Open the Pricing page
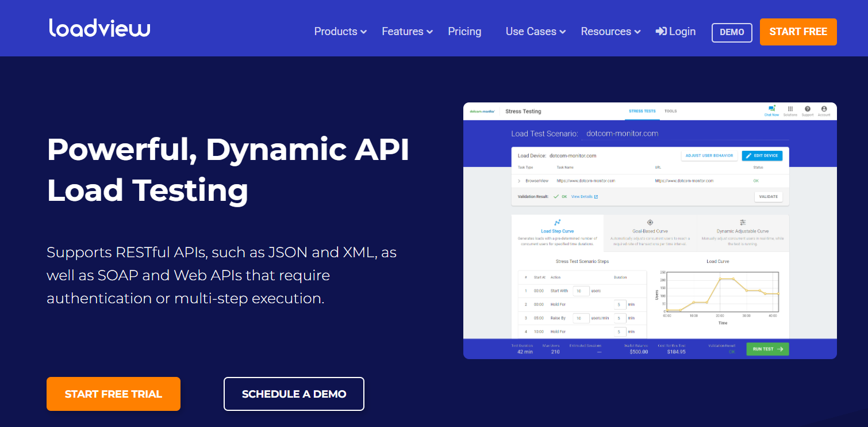This screenshot has width=868, height=427. click(464, 32)
